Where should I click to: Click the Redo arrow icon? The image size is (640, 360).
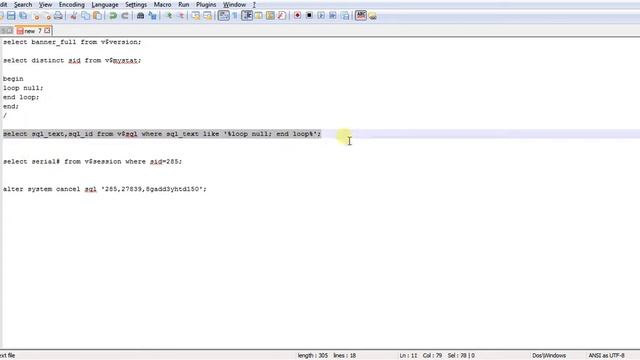tap(125, 16)
